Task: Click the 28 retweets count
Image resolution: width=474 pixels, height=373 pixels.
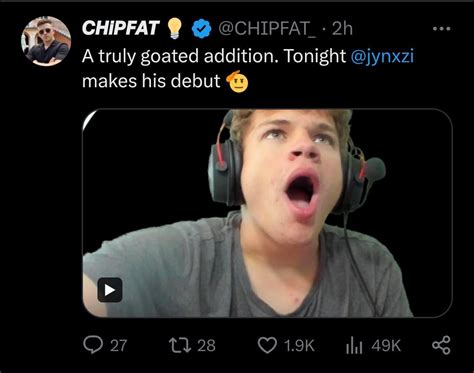Action: [x=206, y=345]
